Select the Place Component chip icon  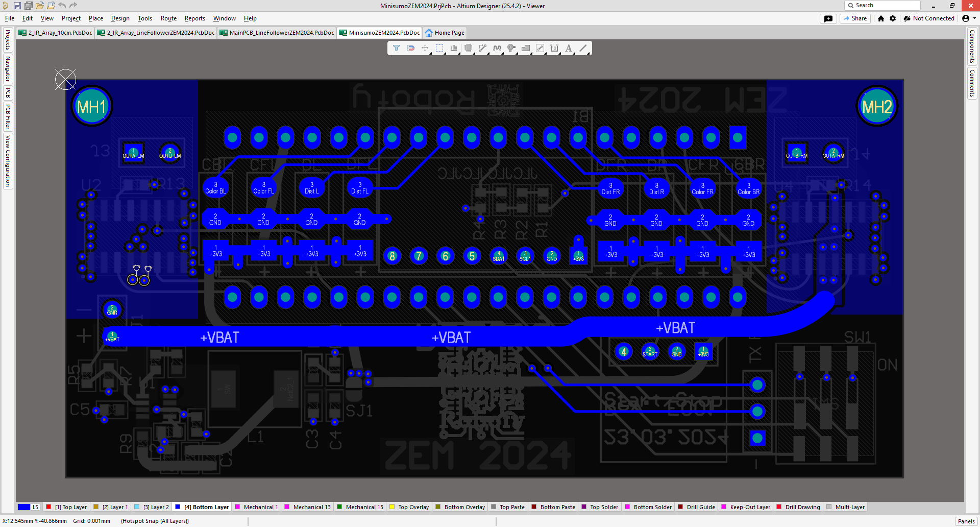coord(468,48)
